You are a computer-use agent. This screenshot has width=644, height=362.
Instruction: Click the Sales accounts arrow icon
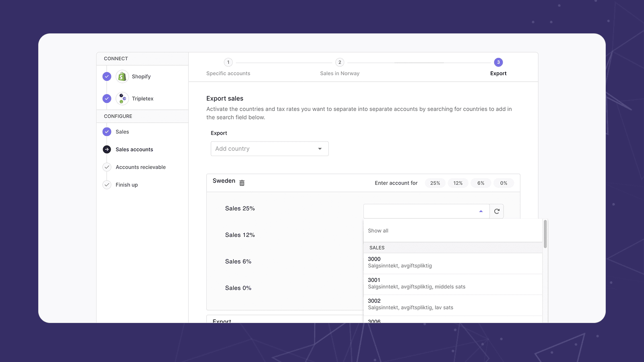[x=107, y=149]
